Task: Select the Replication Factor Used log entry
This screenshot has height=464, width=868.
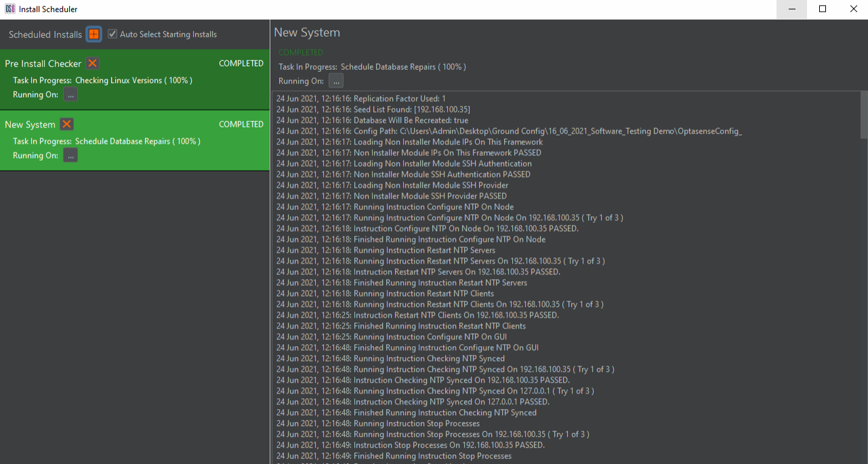Action: (359, 98)
